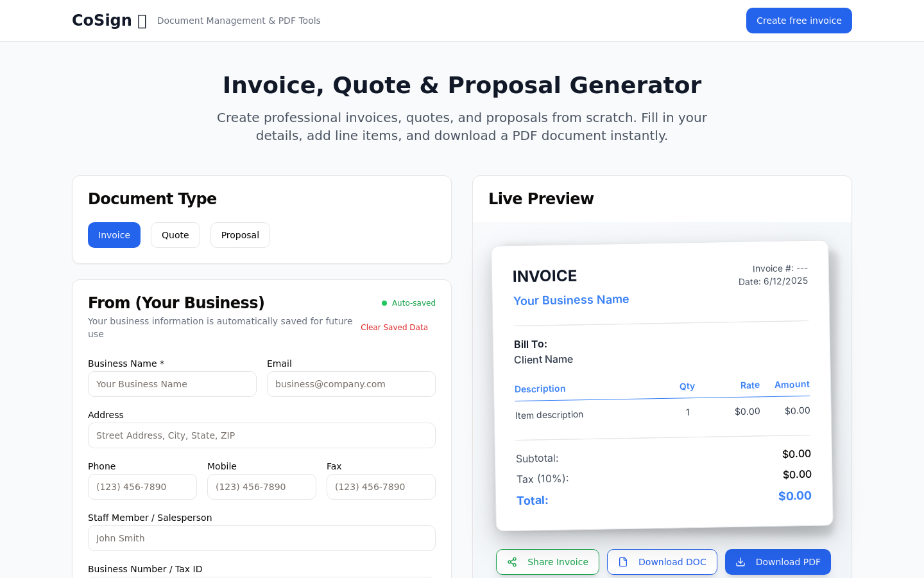Click the Total: label in preview

pos(533,500)
